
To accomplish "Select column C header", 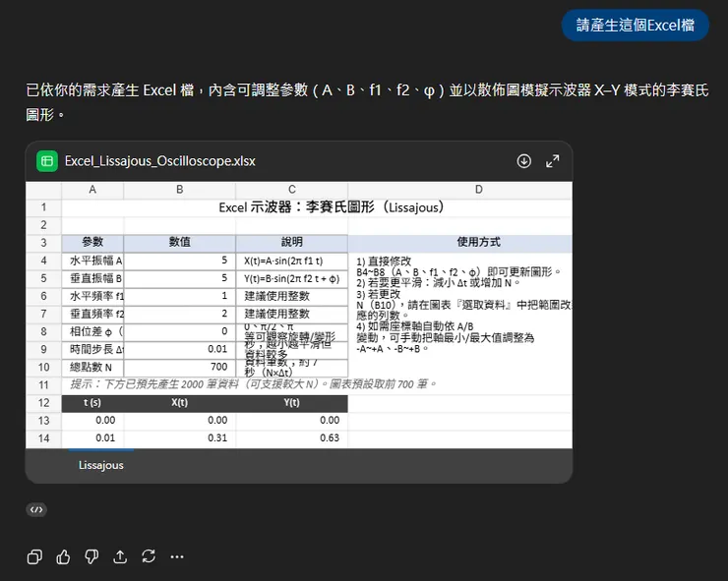I will pyautogui.click(x=291, y=190).
